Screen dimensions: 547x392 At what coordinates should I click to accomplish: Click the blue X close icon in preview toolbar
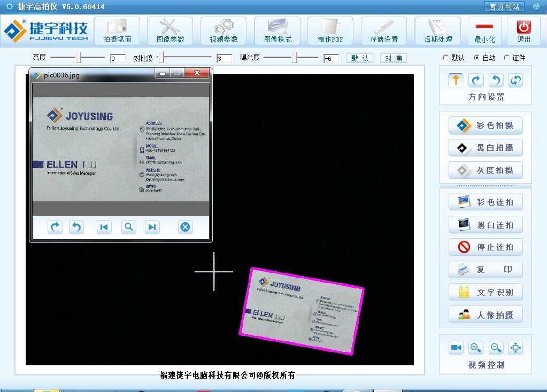pos(185,227)
